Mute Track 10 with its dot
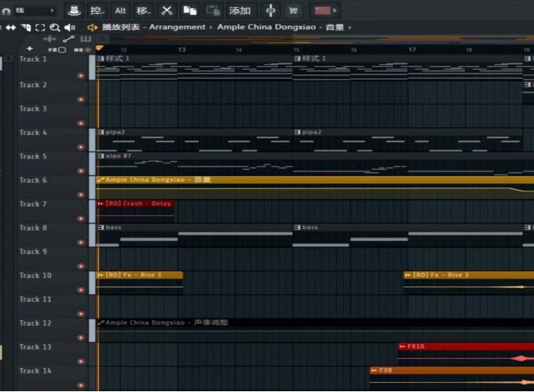The height and width of the screenshot is (392, 534). 81,290
